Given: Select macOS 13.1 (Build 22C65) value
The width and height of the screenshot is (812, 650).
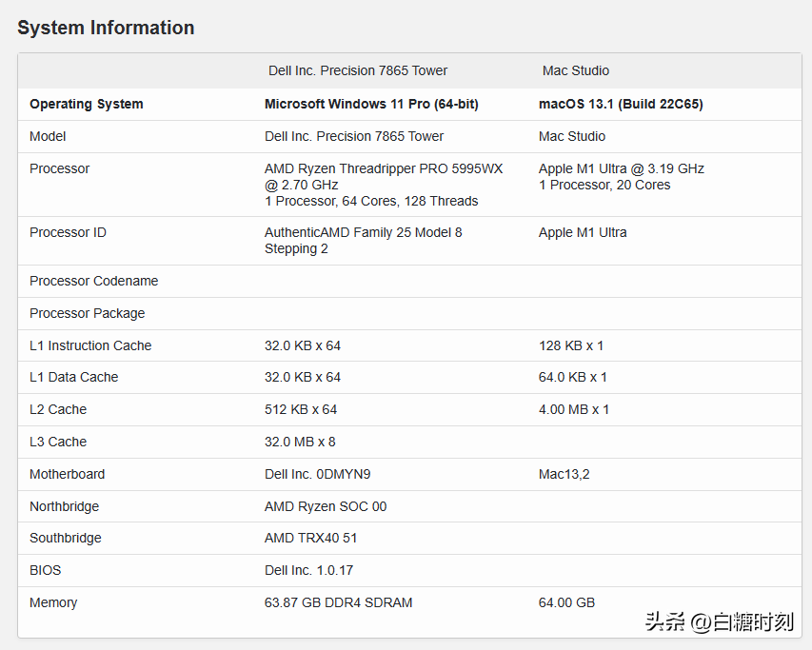Looking at the screenshot, I should click(621, 104).
